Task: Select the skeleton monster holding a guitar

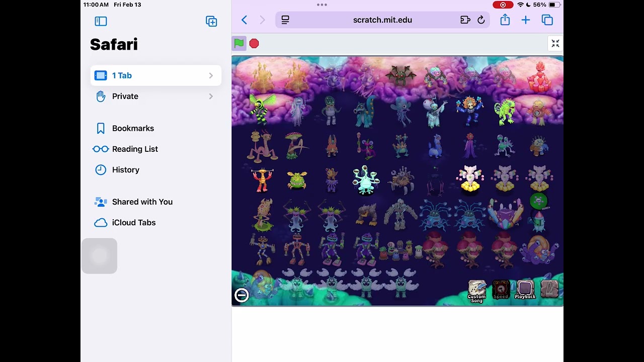Action: tap(435, 111)
